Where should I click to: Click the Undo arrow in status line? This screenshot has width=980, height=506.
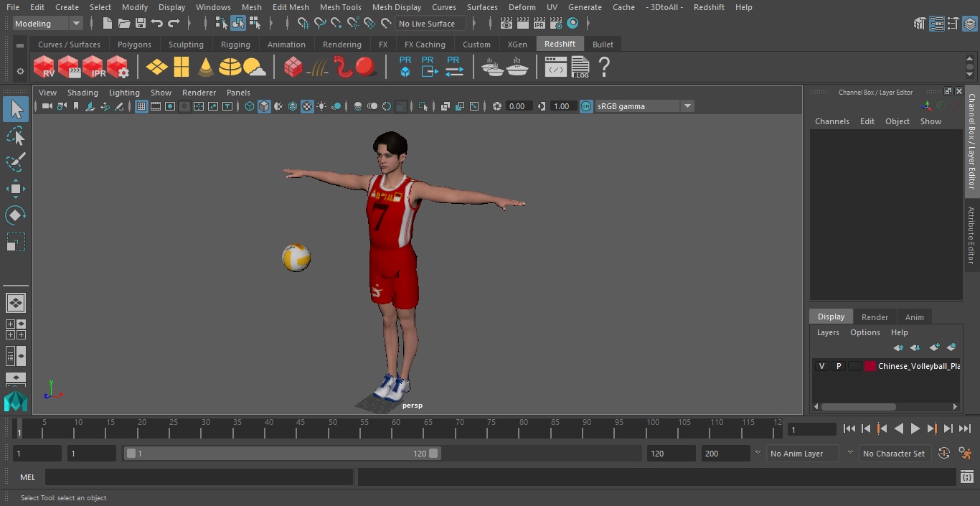click(x=157, y=24)
